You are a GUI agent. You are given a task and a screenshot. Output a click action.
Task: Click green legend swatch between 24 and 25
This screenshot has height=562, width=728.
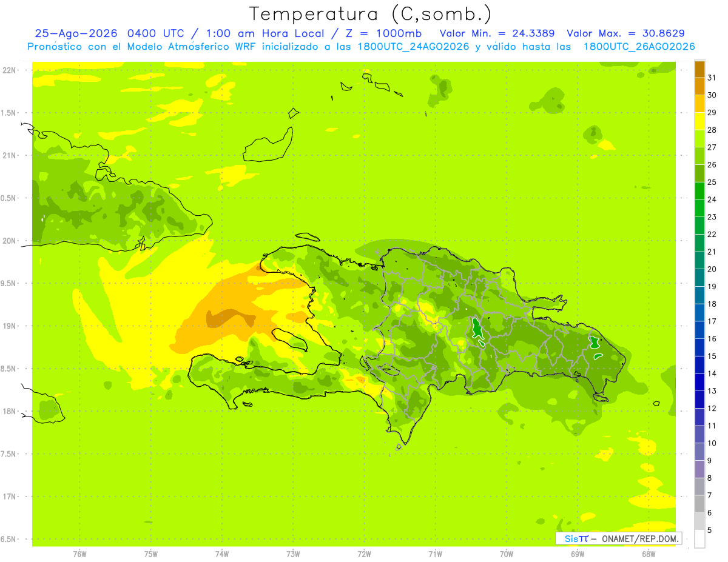click(699, 190)
